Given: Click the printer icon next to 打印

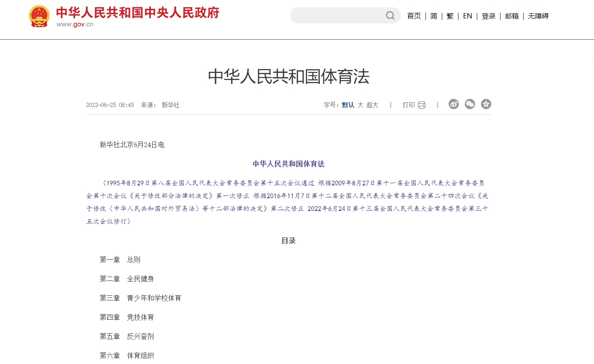Looking at the screenshot, I should tap(421, 105).
